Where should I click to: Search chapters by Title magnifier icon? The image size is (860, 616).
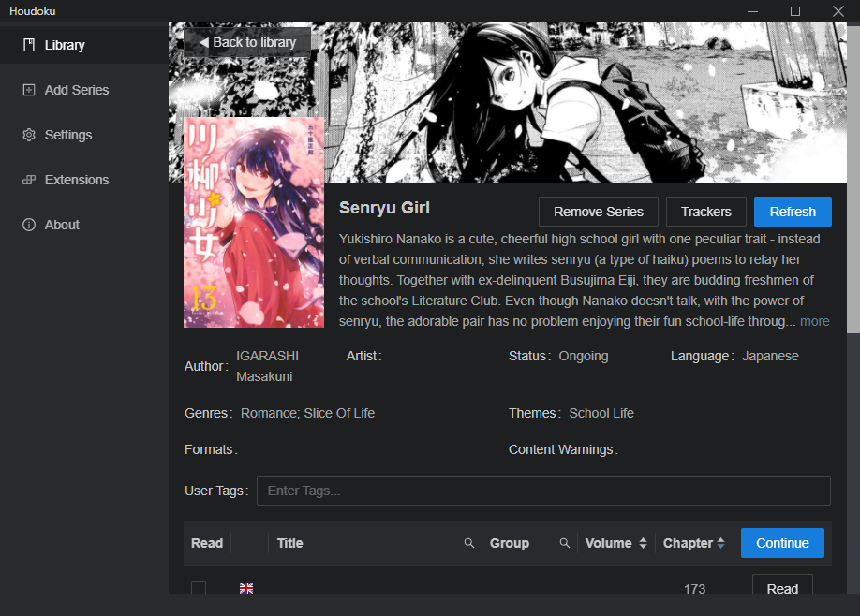(x=469, y=543)
